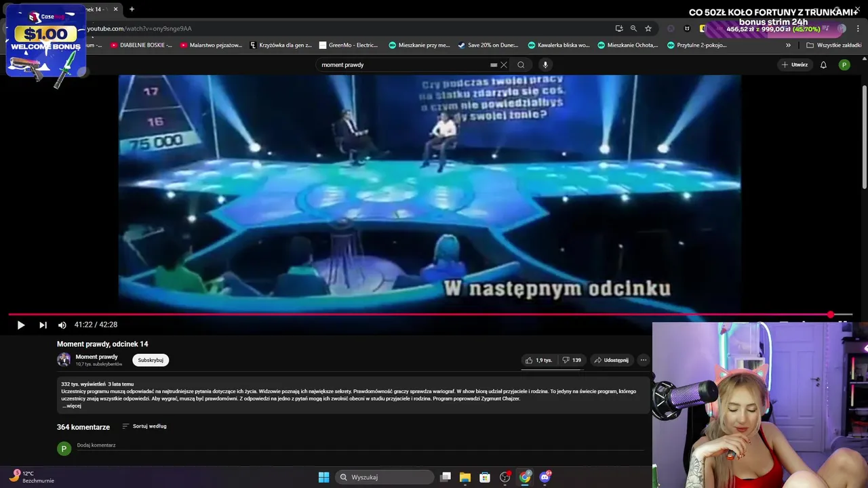Mute the video volume speaker icon
Screen dimensions: 868x488
coord(62,325)
